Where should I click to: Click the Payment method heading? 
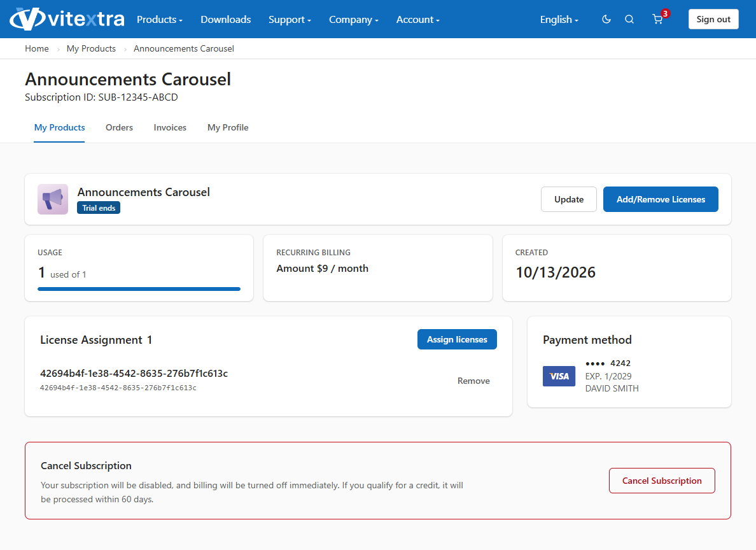[587, 340]
